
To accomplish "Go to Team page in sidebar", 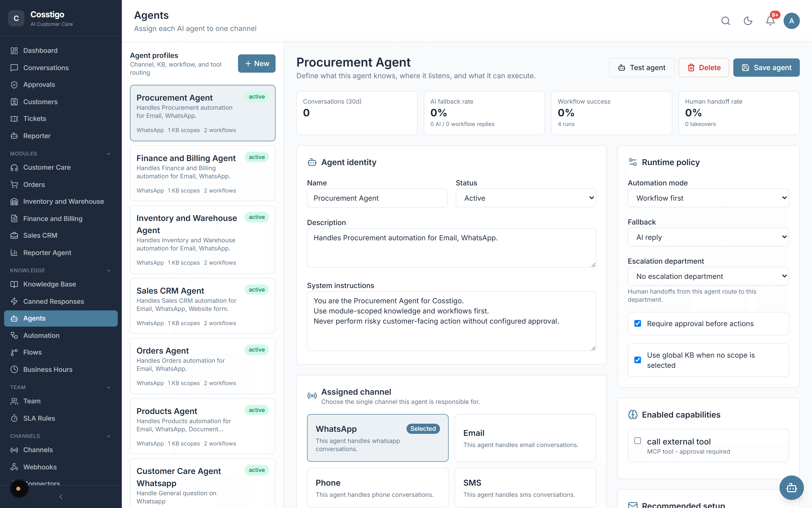I will [x=61, y=401].
